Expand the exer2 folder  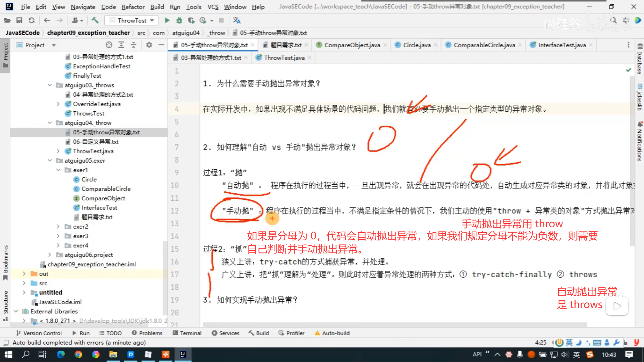[58, 227]
